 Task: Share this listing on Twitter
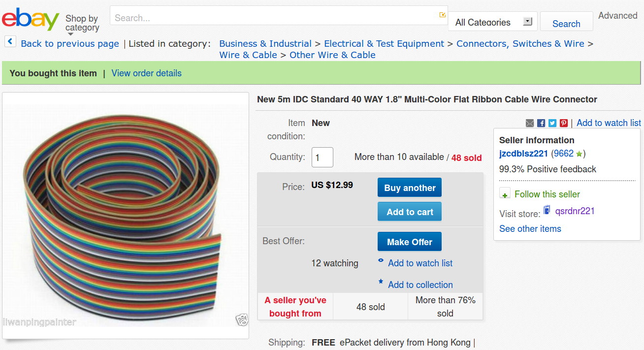tap(552, 123)
